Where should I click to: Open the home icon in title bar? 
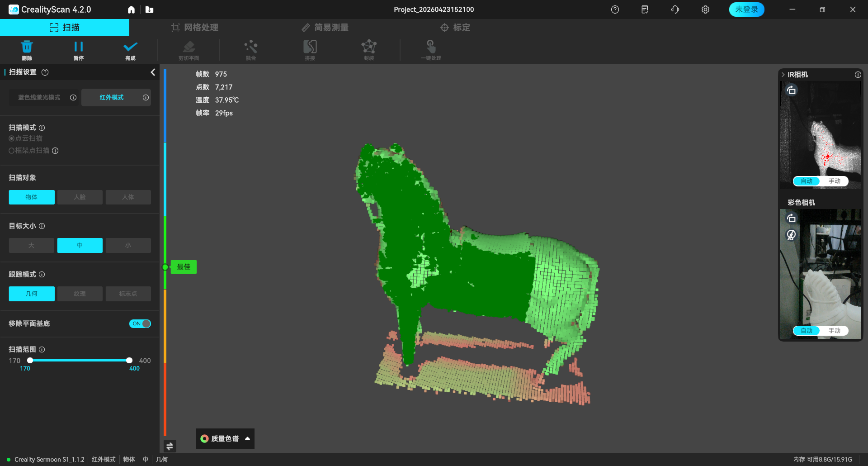(x=131, y=10)
